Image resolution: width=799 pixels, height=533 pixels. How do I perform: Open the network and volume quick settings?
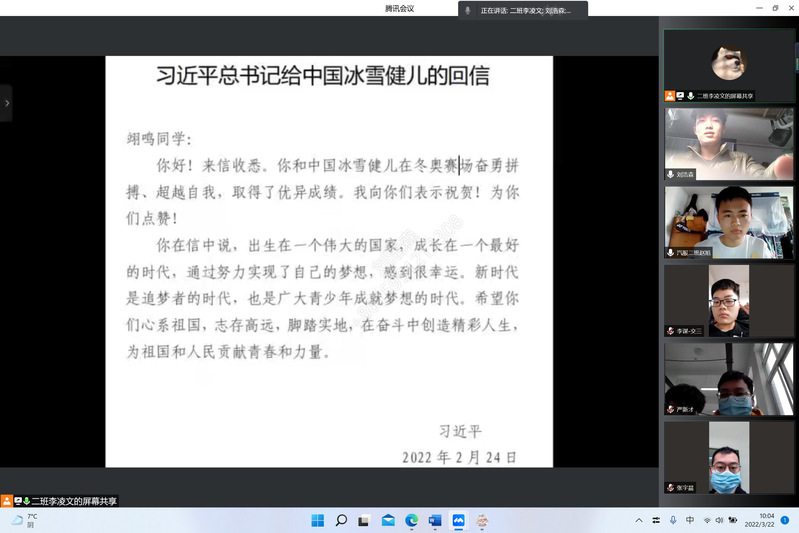pos(714,521)
